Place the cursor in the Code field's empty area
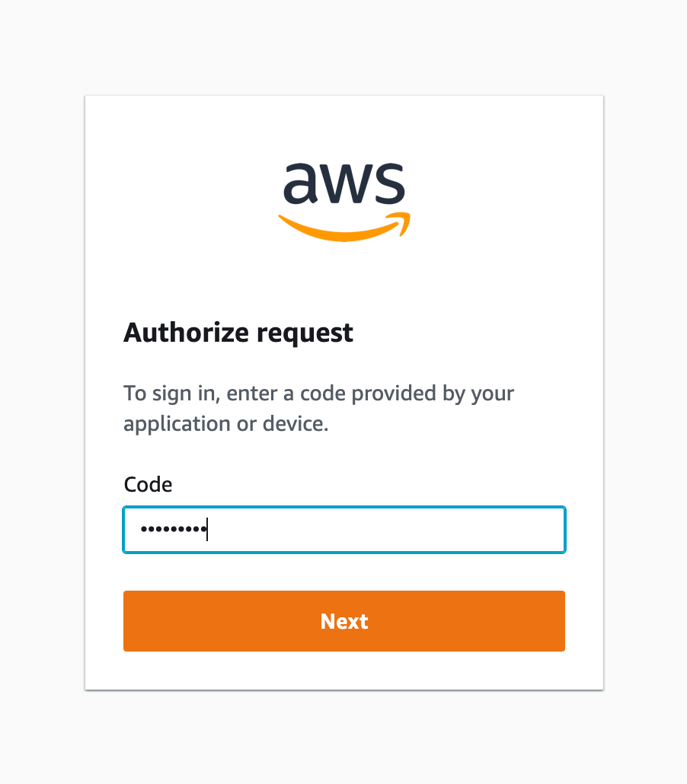 coord(385,530)
